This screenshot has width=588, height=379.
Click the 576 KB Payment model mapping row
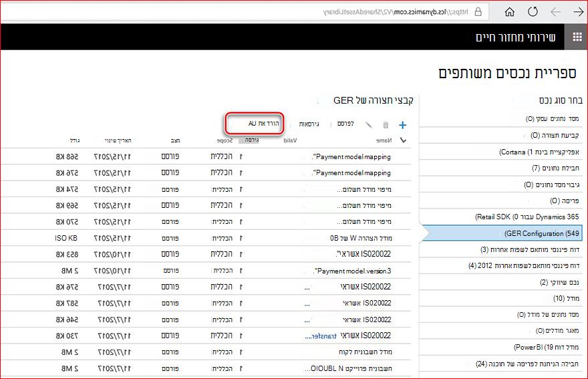coord(206,172)
